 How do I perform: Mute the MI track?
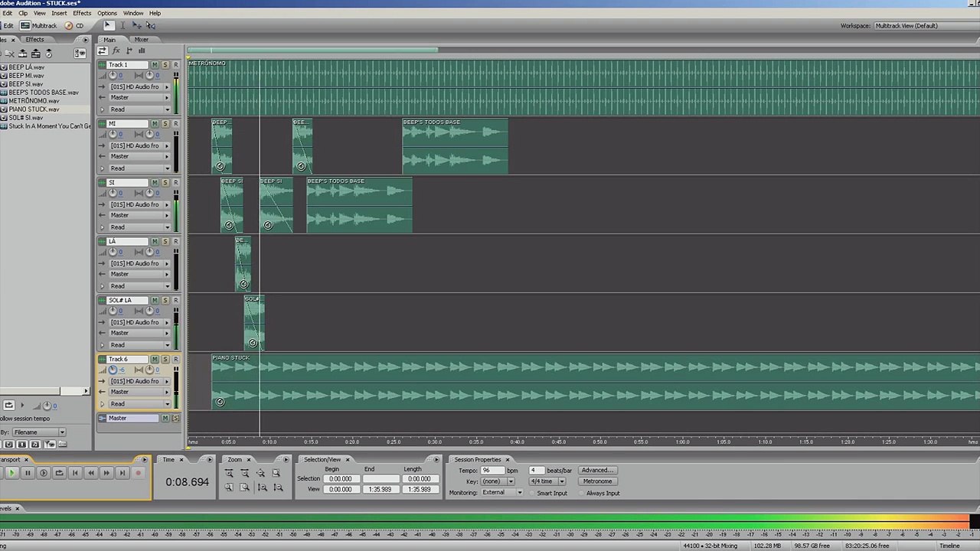click(x=155, y=124)
